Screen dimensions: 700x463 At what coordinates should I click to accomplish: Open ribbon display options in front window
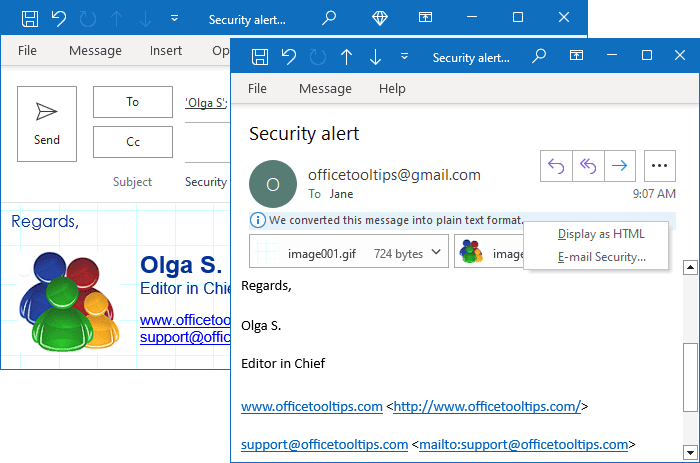(x=576, y=55)
